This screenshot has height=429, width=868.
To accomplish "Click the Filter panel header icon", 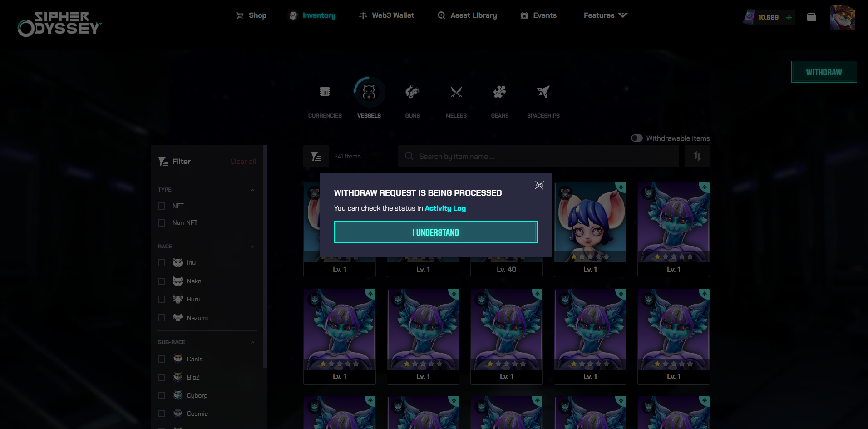I will (163, 162).
